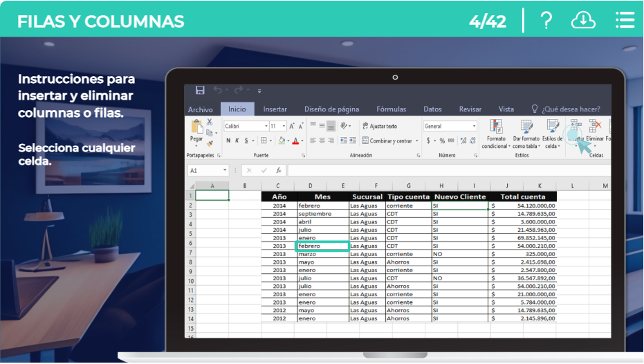Open the Fórmulas ribbon tab

click(x=392, y=109)
